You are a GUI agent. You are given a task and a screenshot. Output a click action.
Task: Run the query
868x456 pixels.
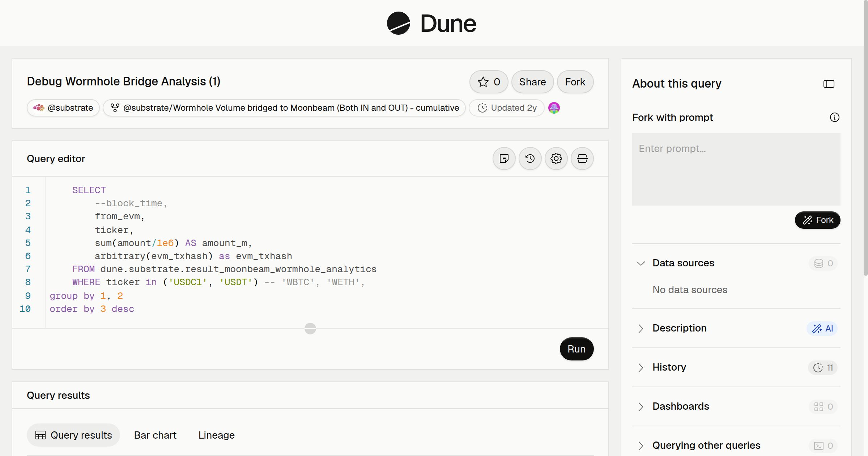[576, 349]
